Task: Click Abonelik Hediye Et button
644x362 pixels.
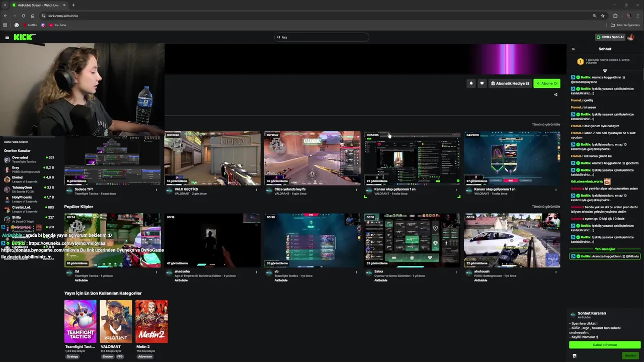Action: [x=510, y=83]
